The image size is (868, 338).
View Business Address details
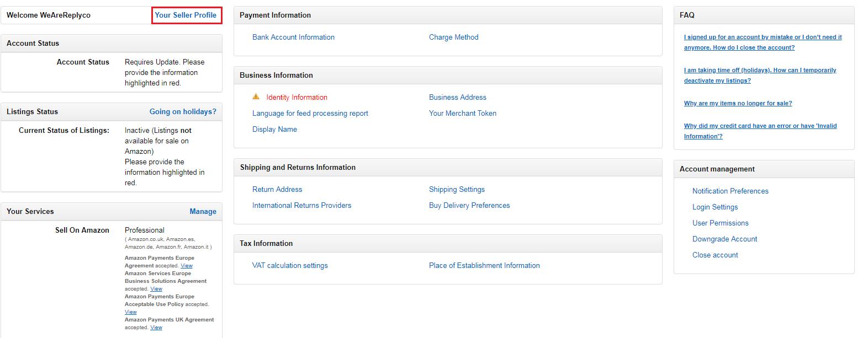pos(457,98)
